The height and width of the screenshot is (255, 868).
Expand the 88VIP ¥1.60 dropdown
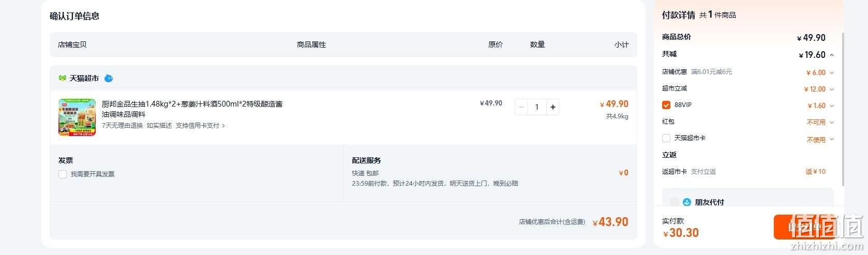[832, 106]
